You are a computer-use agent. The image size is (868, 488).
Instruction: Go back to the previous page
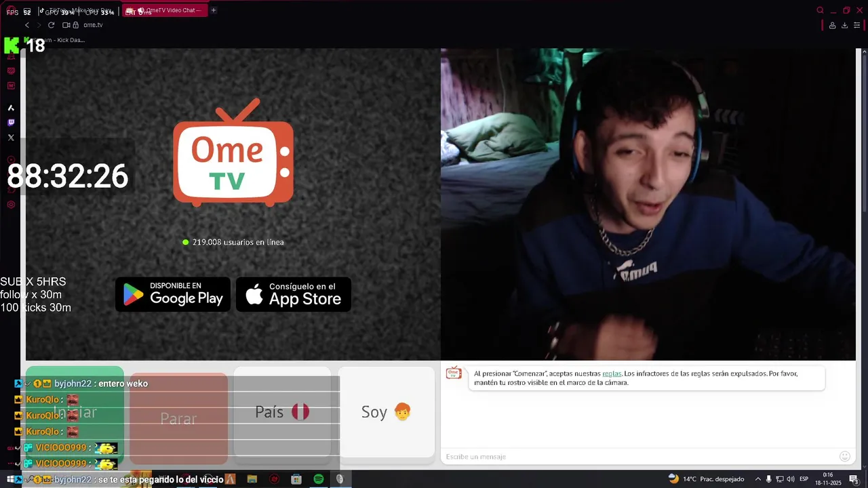[x=27, y=25]
